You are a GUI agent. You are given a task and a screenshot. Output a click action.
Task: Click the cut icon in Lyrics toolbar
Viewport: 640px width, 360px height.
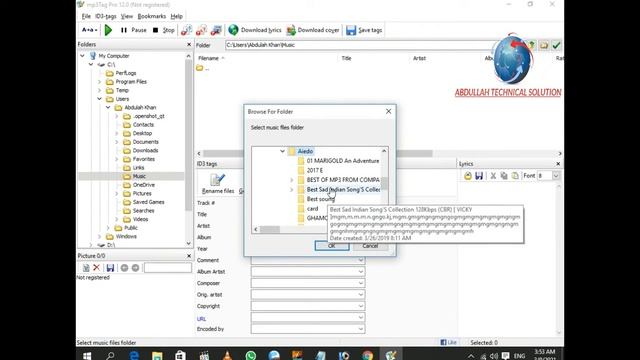[493, 176]
